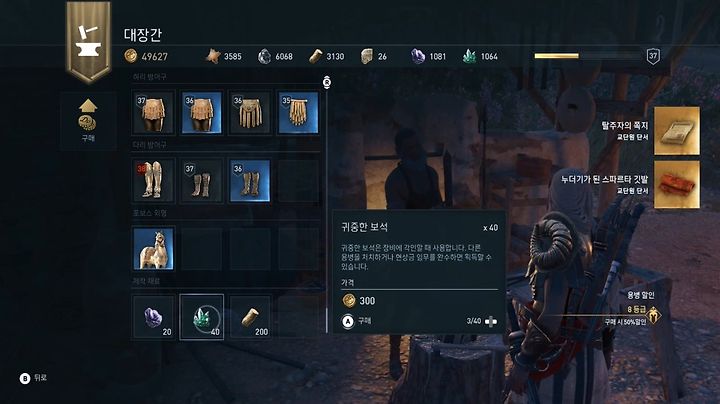
Task: Open the purchase tab with coin arrow
Action: coord(88,120)
